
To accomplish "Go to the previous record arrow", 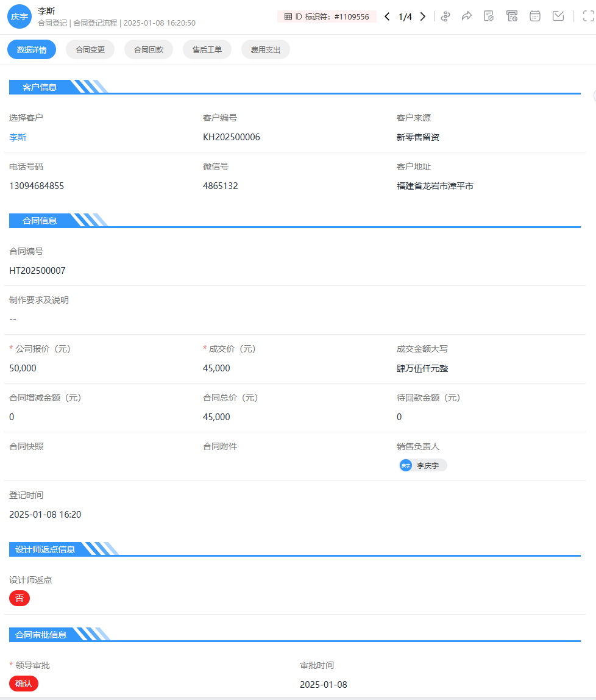I will point(387,16).
